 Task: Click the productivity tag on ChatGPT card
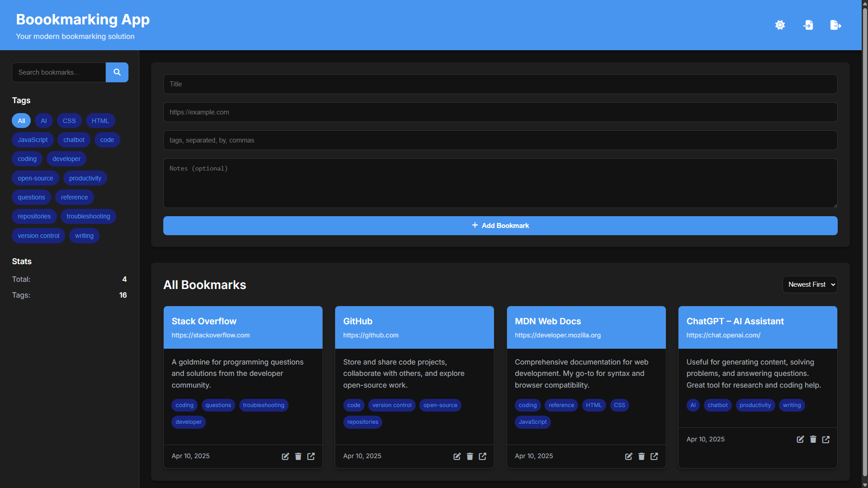tap(755, 405)
